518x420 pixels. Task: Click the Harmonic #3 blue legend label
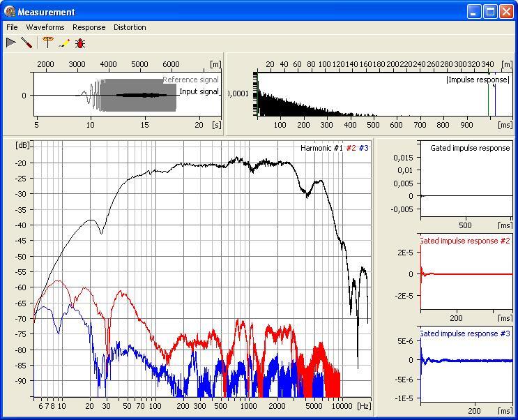[365, 148]
